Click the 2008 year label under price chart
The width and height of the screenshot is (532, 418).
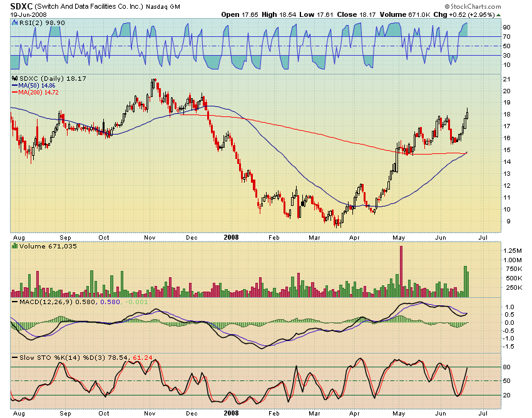click(x=231, y=237)
